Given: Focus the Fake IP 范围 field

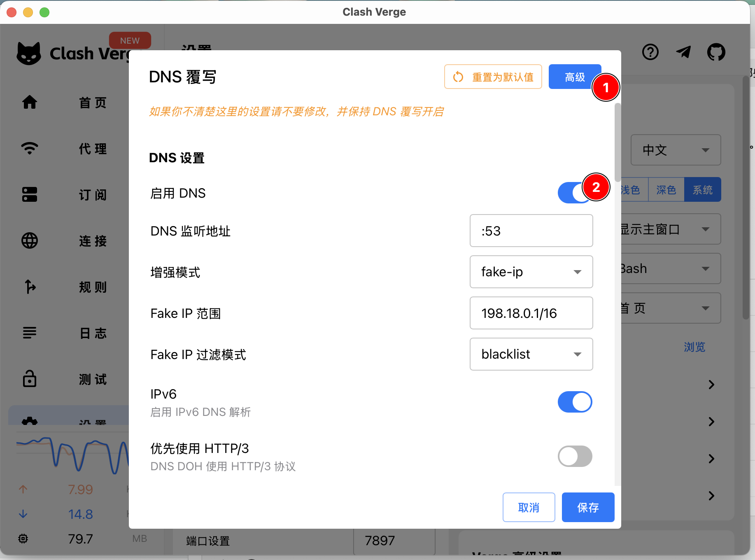Looking at the screenshot, I should coord(531,313).
